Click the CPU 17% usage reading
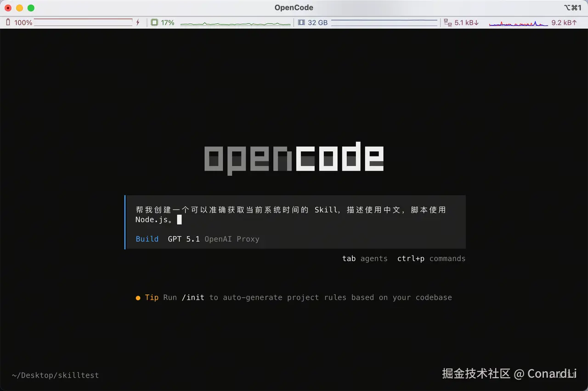The width and height of the screenshot is (588, 391). (168, 22)
